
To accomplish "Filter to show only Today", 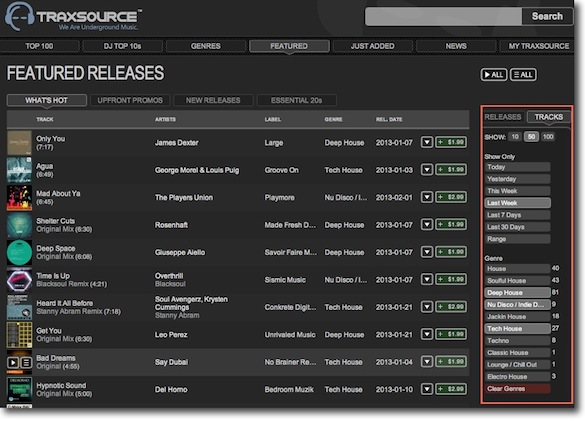I will pyautogui.click(x=517, y=167).
